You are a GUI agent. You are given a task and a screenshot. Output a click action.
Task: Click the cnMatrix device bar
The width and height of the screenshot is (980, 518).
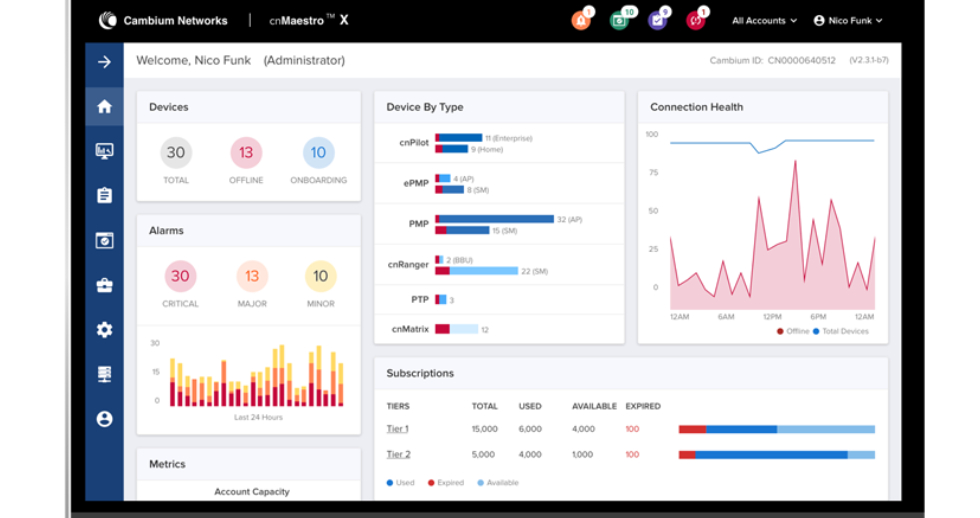tap(457, 329)
